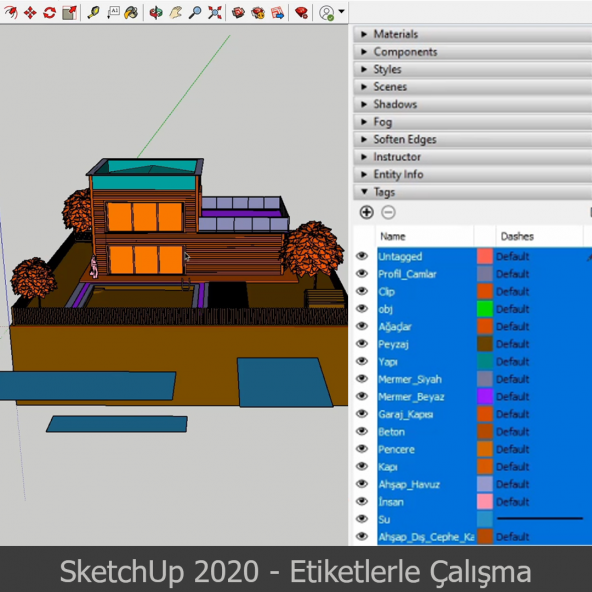
Task: Expand the Soften Edges panel
Action: click(x=473, y=139)
